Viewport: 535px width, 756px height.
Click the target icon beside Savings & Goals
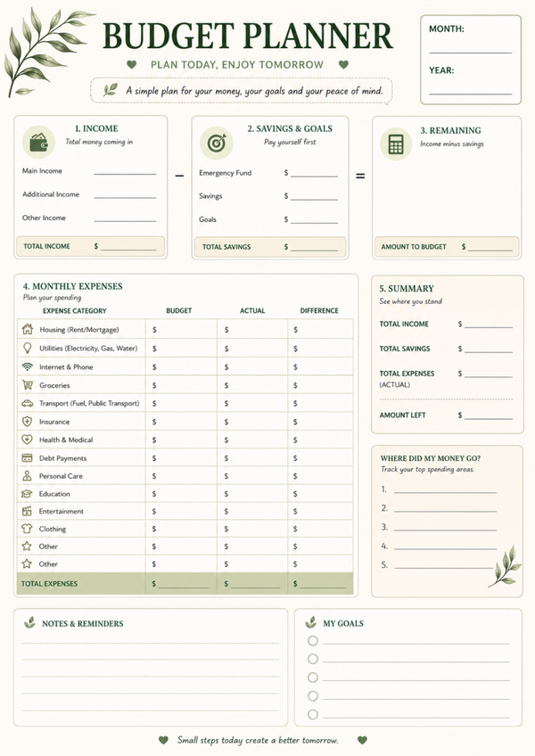(217, 143)
